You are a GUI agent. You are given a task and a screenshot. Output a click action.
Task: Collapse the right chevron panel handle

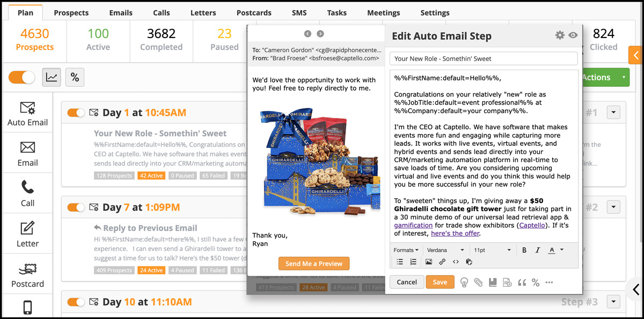coord(636,290)
